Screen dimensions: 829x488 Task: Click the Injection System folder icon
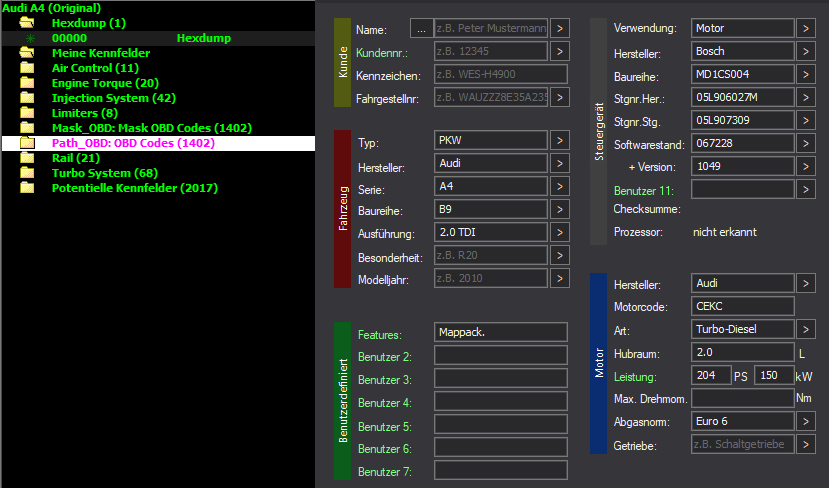27,98
